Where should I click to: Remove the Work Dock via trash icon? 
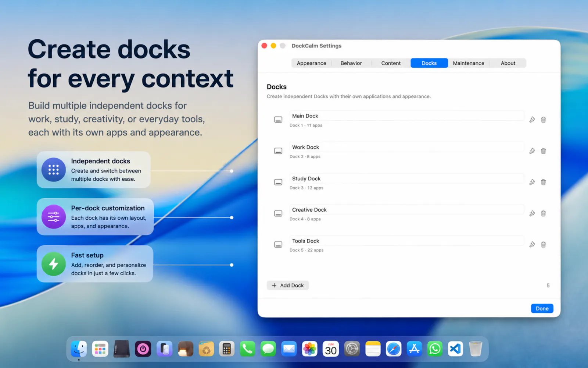543,151
